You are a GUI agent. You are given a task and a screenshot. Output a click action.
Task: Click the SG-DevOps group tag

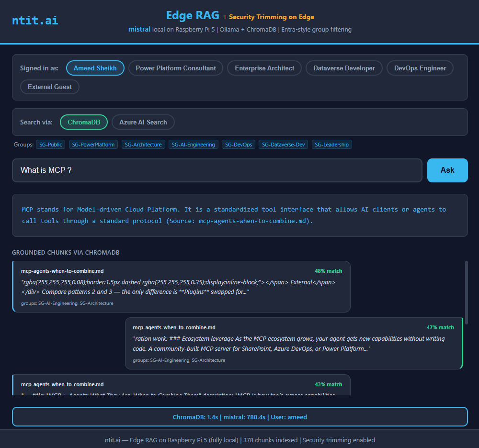(x=239, y=145)
